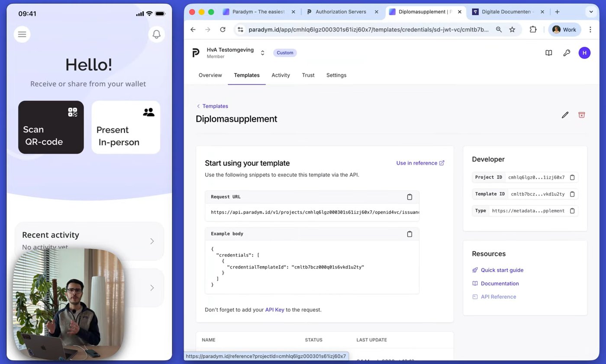Reload the Paradym page
606x364 pixels.
[x=222, y=29]
